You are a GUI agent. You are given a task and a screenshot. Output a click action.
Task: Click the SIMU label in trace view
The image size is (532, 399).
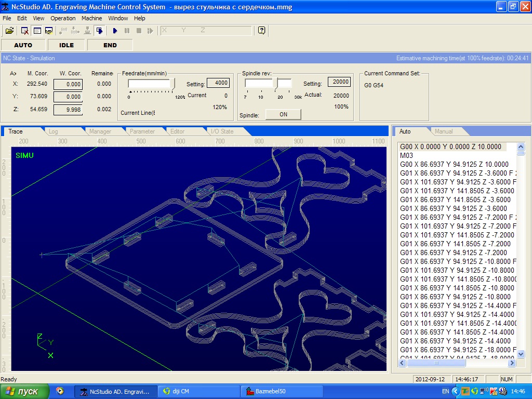point(24,155)
